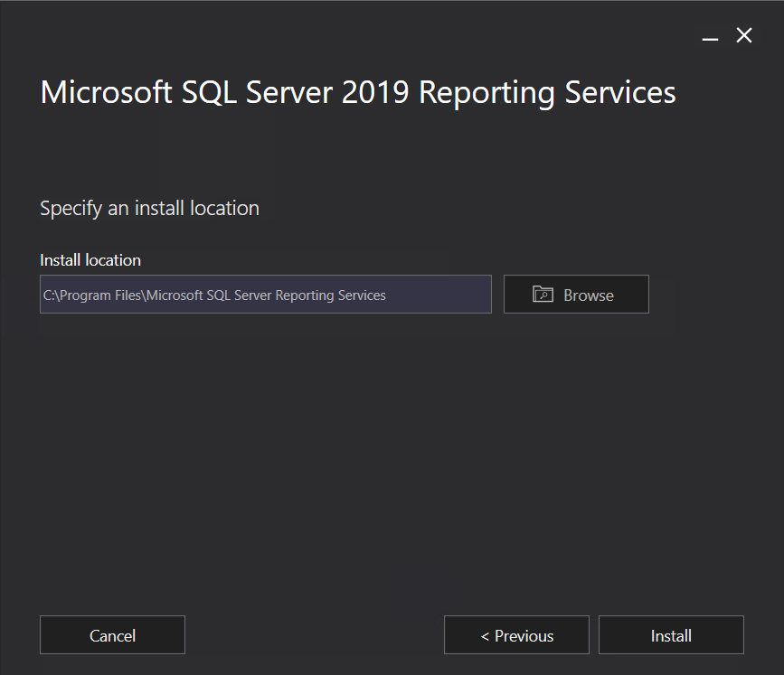Click the "Install location" field label
This screenshot has width=784, height=675.
pos(90,260)
